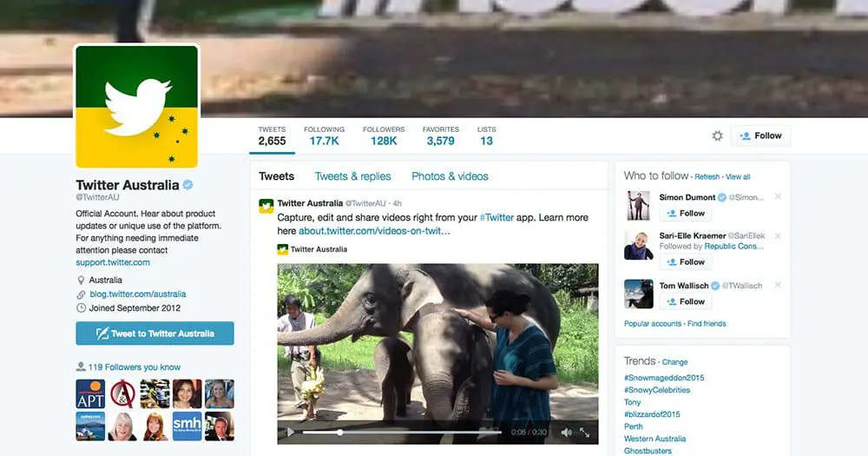Open the Western Australia trend
Viewport: 868px width, 456px height.
pyautogui.click(x=654, y=439)
